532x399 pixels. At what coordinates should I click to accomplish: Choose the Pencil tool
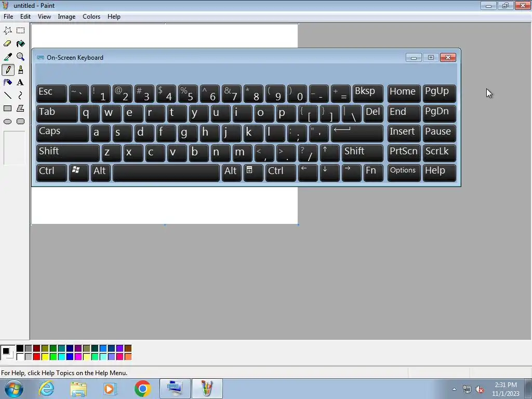tap(7, 70)
